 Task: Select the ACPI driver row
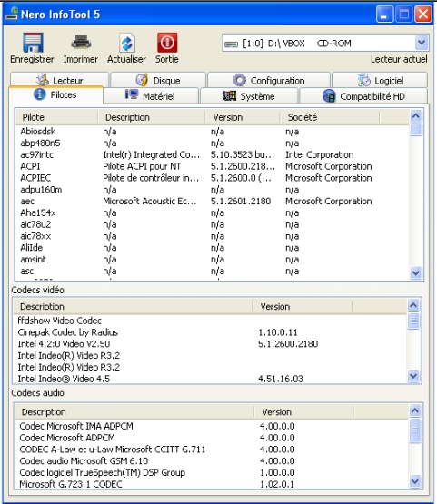213,166
